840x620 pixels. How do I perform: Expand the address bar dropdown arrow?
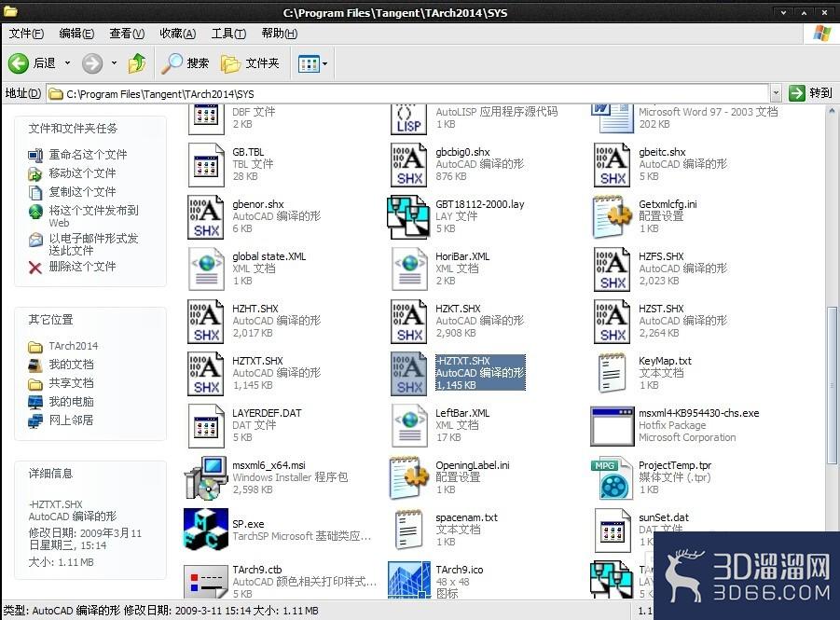pyautogui.click(x=776, y=94)
